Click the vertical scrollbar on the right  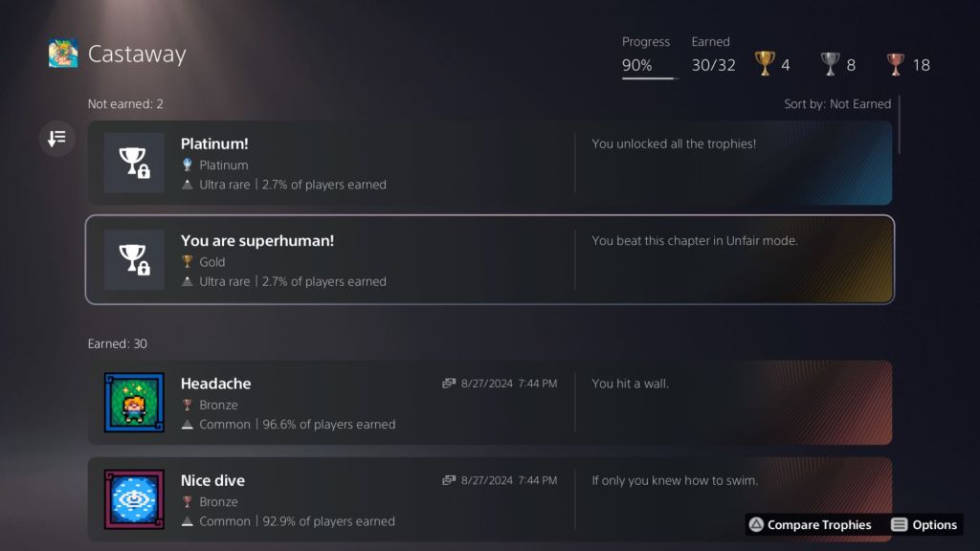coord(900,124)
